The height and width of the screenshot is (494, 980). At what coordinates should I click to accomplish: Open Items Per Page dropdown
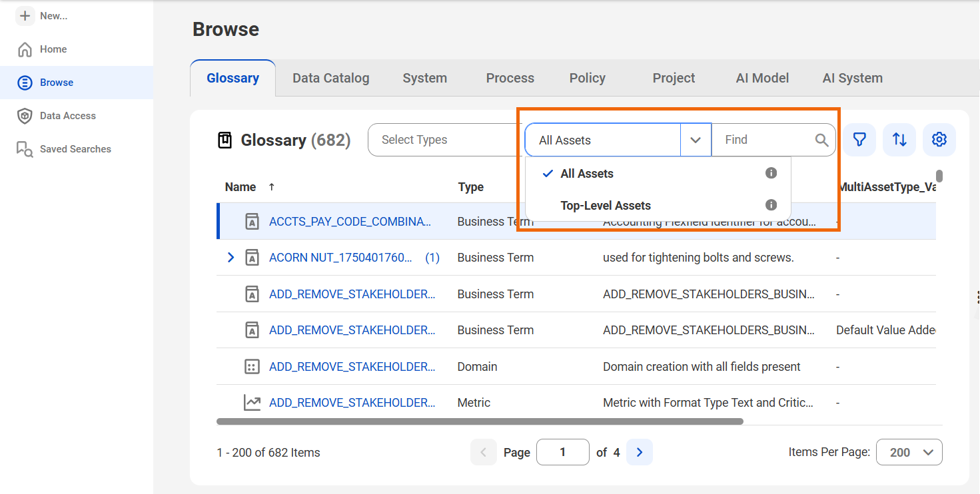point(909,452)
